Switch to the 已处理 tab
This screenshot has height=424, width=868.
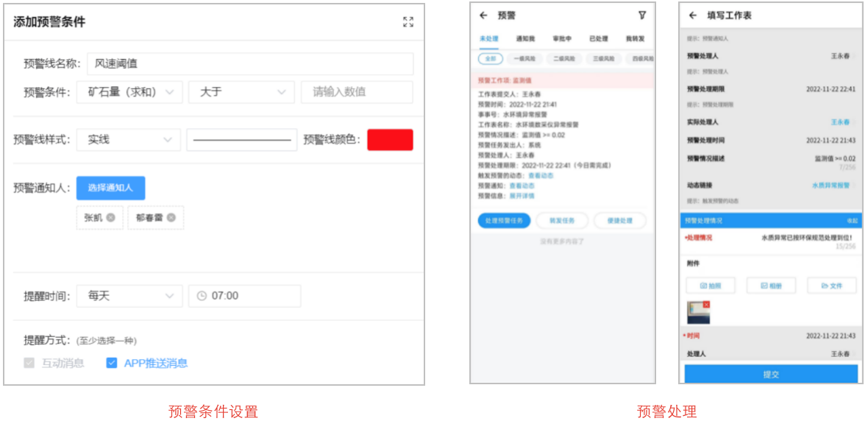click(x=599, y=38)
